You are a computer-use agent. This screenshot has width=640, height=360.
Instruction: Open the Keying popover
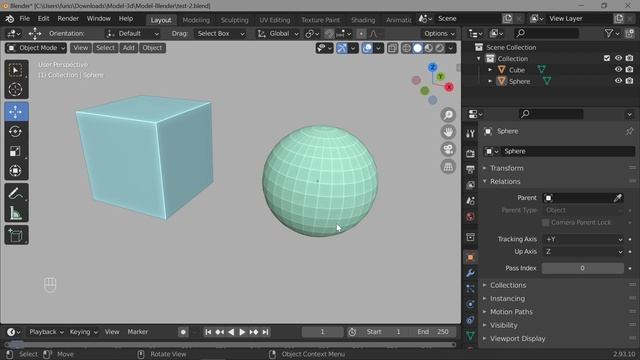(x=83, y=332)
